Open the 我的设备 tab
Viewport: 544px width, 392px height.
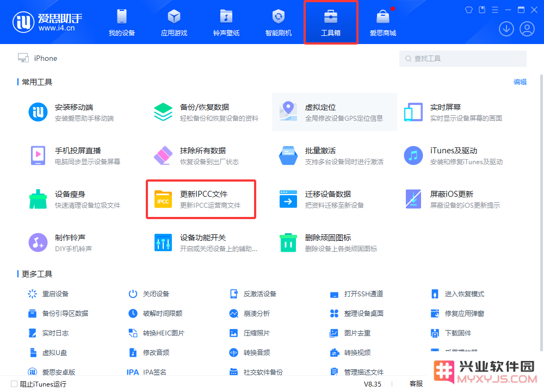tap(121, 22)
